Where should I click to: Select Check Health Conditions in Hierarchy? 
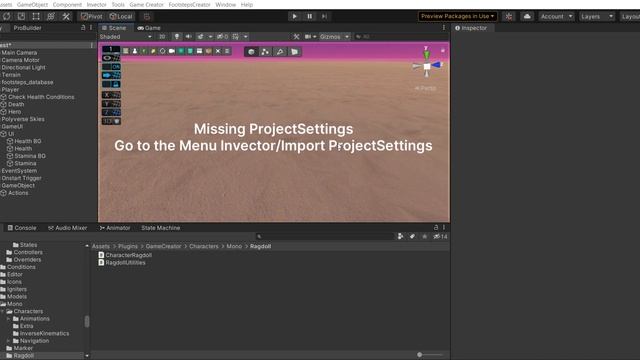point(41,97)
